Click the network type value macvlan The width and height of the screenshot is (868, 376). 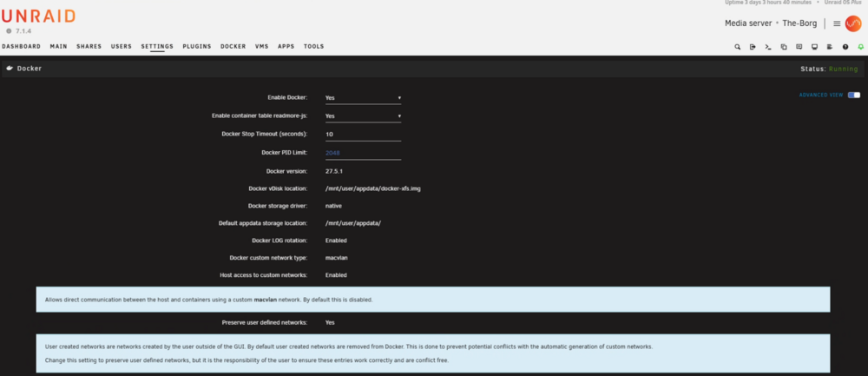click(336, 258)
